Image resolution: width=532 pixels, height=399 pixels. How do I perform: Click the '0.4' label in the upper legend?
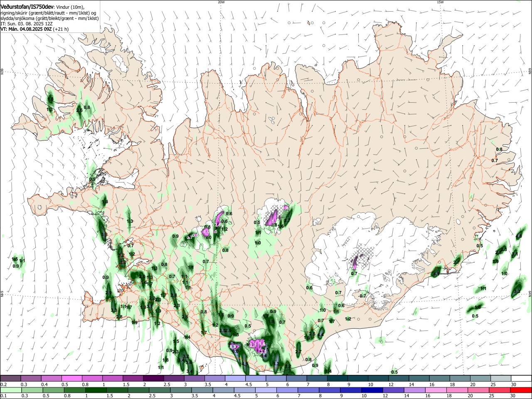pos(45,384)
